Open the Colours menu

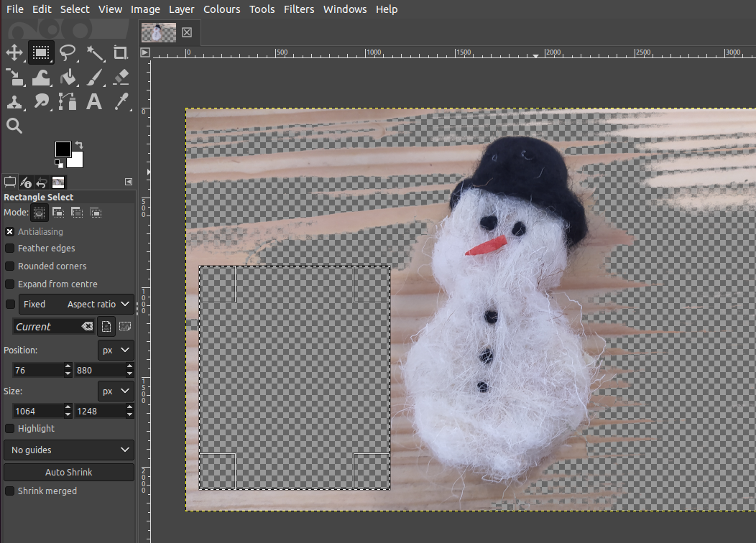click(x=221, y=9)
